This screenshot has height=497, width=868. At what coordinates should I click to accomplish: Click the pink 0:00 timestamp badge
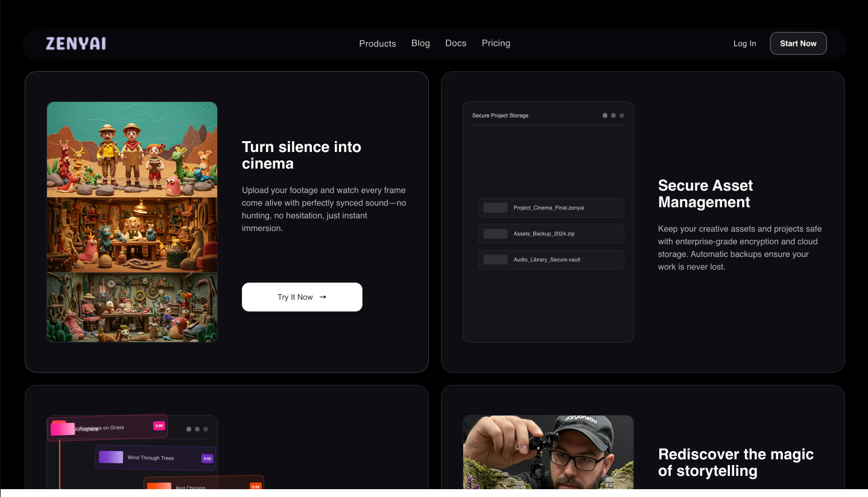pyautogui.click(x=159, y=426)
